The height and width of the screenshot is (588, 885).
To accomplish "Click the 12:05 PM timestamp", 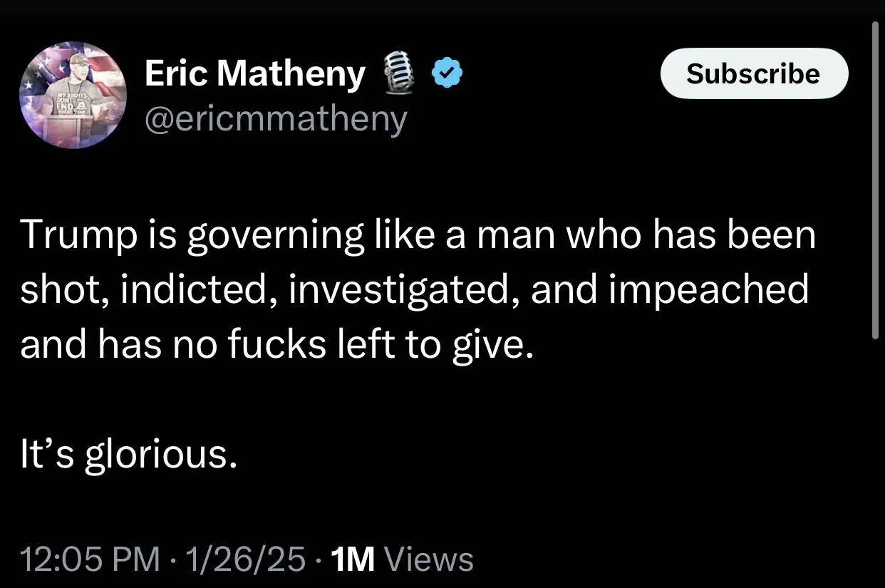I will (x=89, y=559).
